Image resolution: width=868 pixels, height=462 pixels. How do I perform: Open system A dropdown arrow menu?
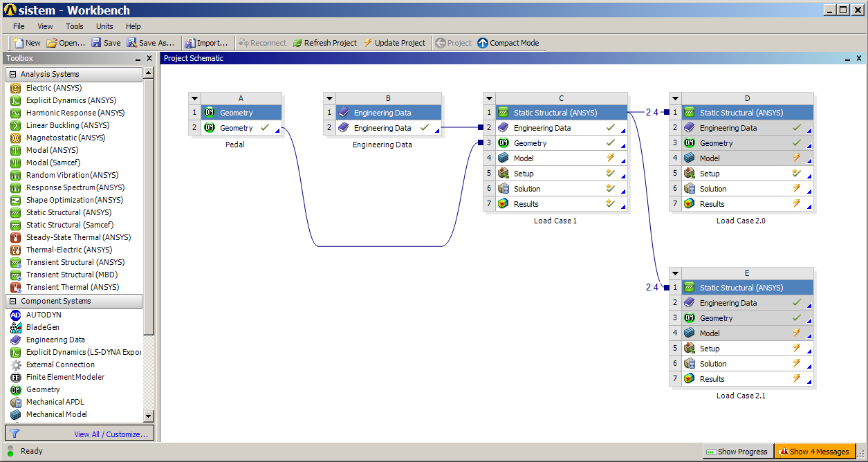[194, 99]
